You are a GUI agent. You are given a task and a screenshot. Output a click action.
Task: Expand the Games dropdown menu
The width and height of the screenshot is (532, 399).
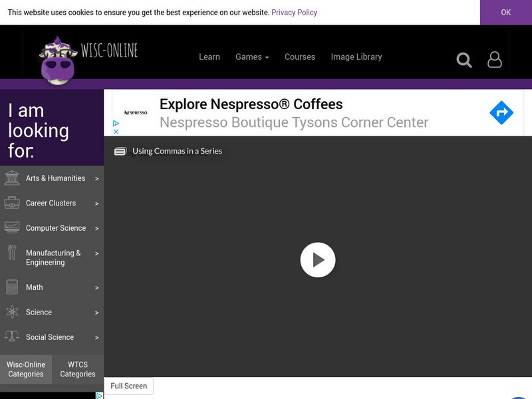(x=252, y=57)
